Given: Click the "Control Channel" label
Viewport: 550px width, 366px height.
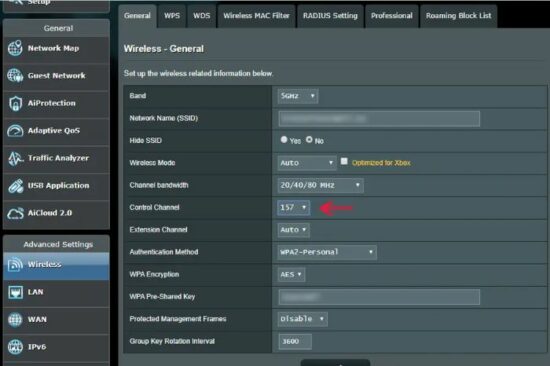Looking at the screenshot, I should tap(154, 207).
